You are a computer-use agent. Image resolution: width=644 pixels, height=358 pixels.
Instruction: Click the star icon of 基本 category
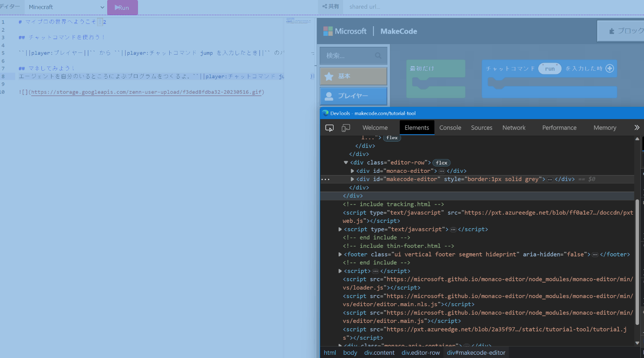tap(329, 76)
